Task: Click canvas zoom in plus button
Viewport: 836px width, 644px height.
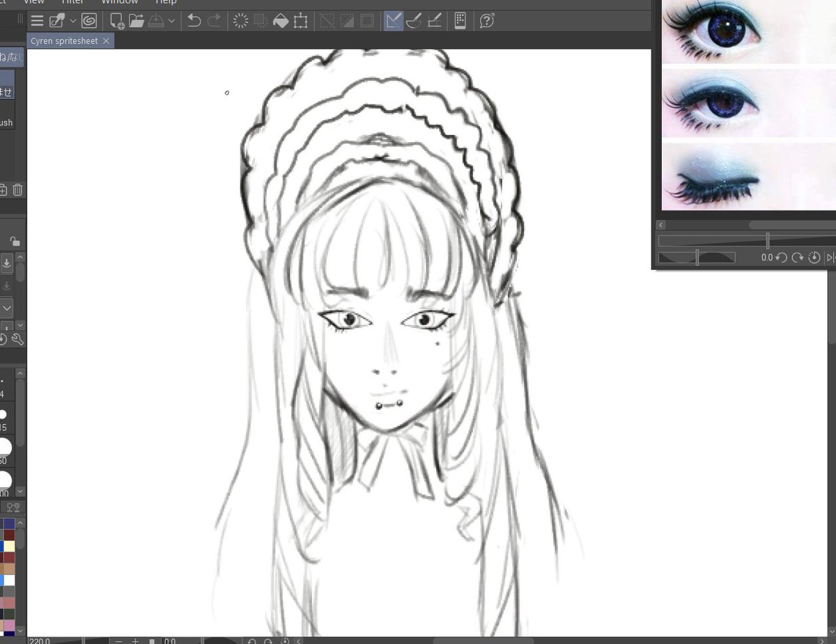Action: coord(135,641)
